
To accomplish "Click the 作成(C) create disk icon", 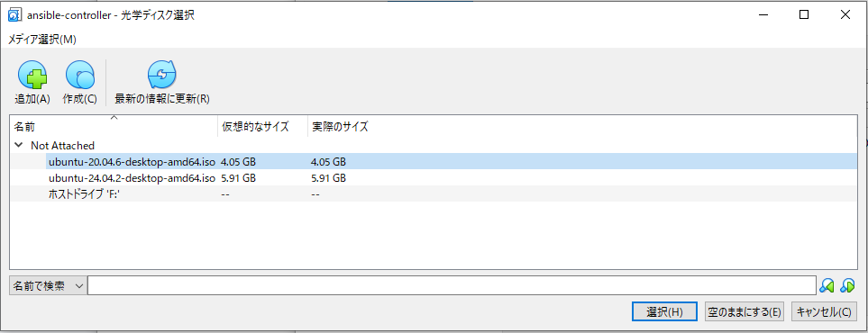I will tap(79, 75).
